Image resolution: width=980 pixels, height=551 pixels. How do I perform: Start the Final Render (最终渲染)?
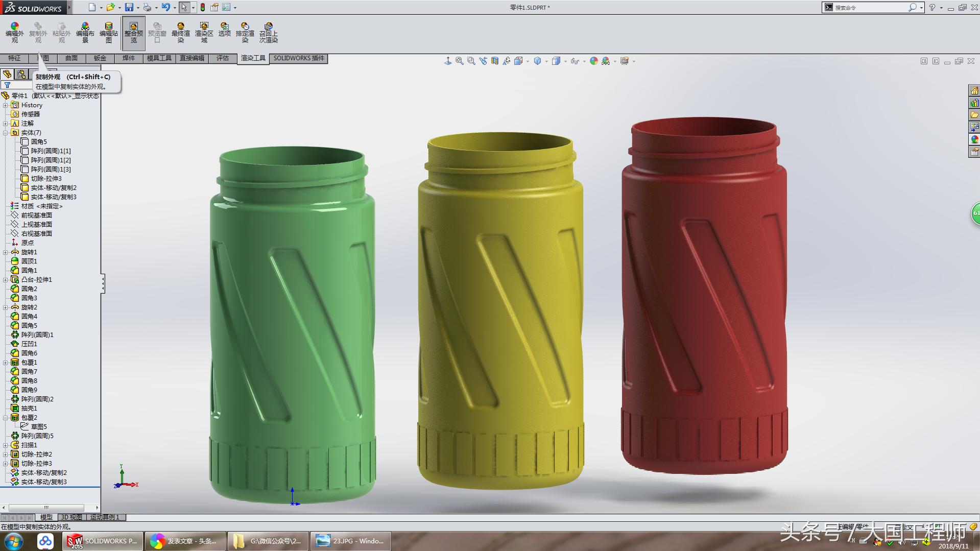coord(180,32)
